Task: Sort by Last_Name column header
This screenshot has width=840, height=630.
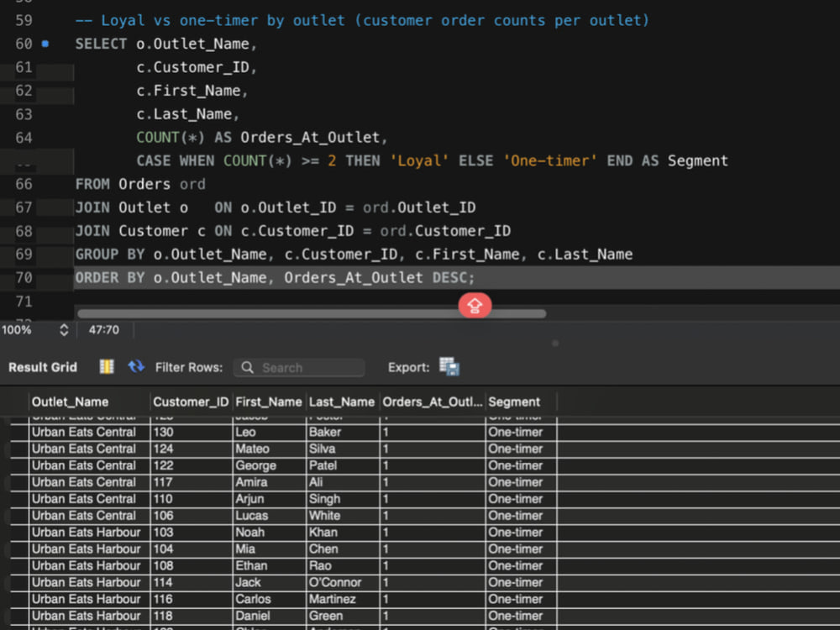Action: tap(342, 402)
